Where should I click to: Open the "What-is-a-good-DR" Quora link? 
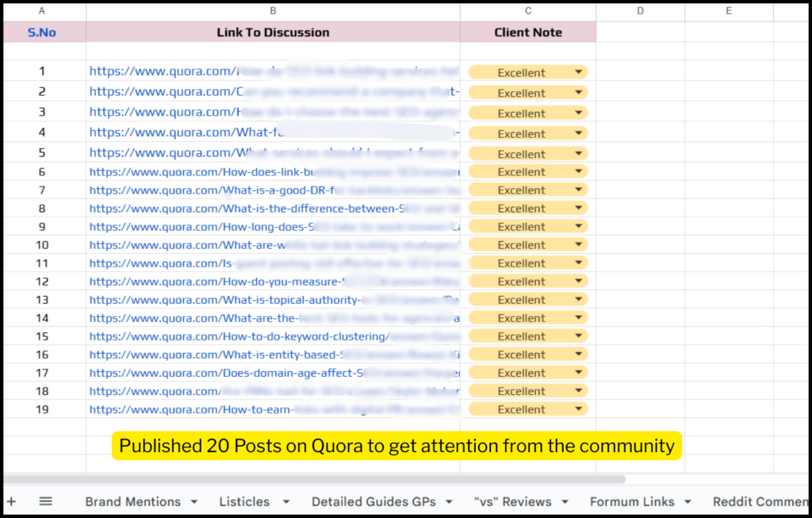[x=274, y=190]
